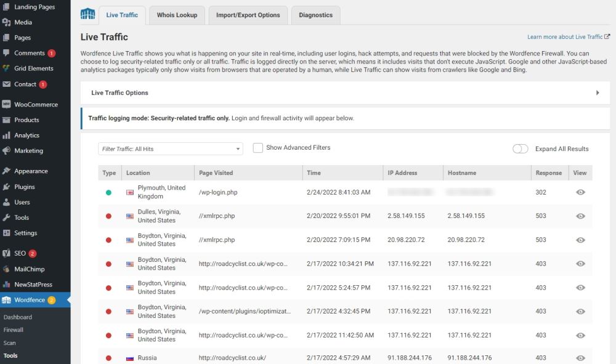The width and height of the screenshot is (616, 364).
Task: Open the Landing Pages menu link
Action: 34,7
